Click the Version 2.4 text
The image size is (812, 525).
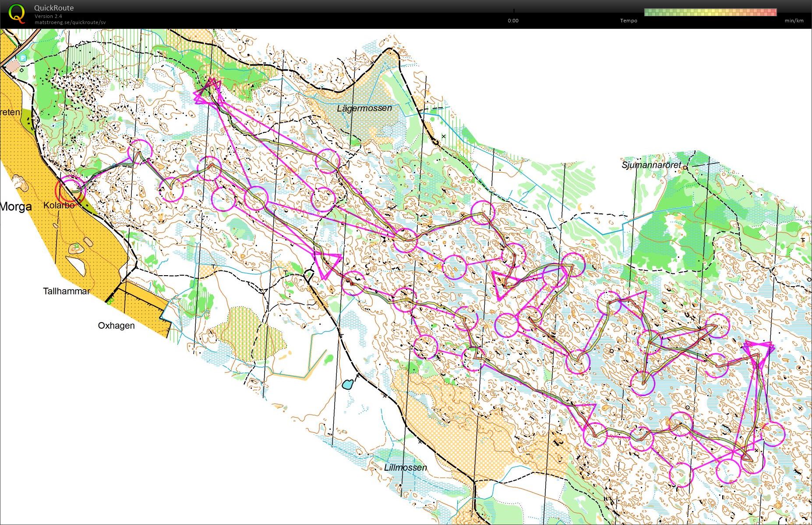click(48, 16)
